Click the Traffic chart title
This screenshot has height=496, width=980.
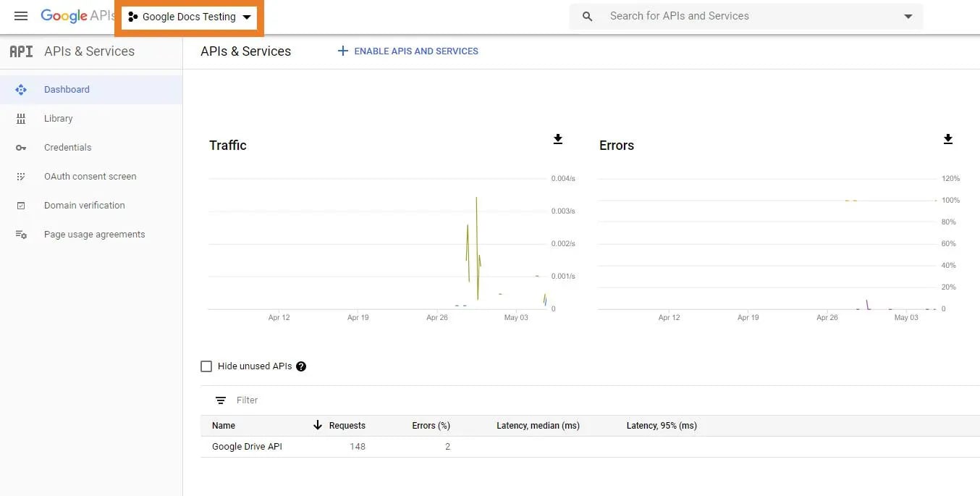coord(228,146)
